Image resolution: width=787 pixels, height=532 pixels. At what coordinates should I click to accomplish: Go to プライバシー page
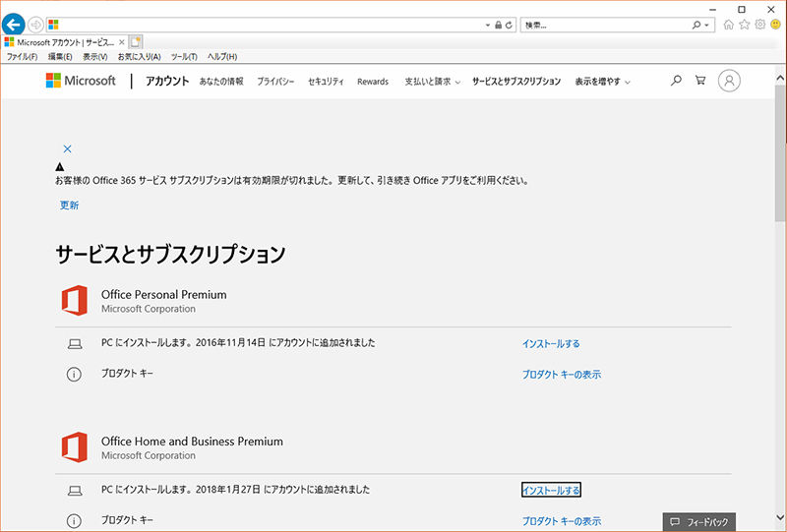point(275,82)
